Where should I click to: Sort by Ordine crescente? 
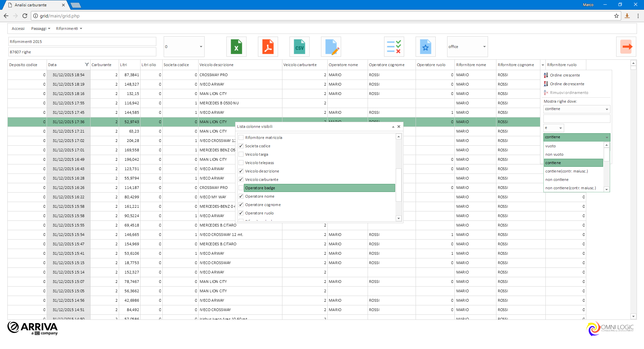point(565,75)
